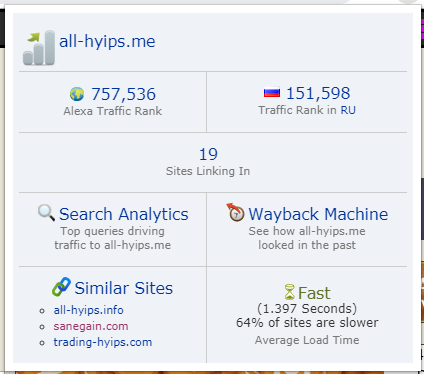
Task: Click the 64% of sites are slower text
Action: click(307, 323)
